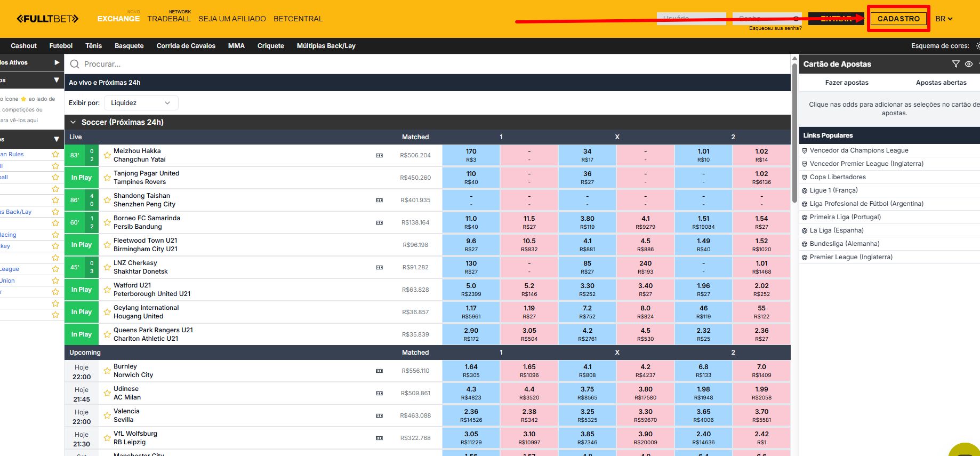Viewport: 980px width, 456px height.
Task: Favorite the Tanjong Pagar United match star
Action: pyautogui.click(x=107, y=178)
